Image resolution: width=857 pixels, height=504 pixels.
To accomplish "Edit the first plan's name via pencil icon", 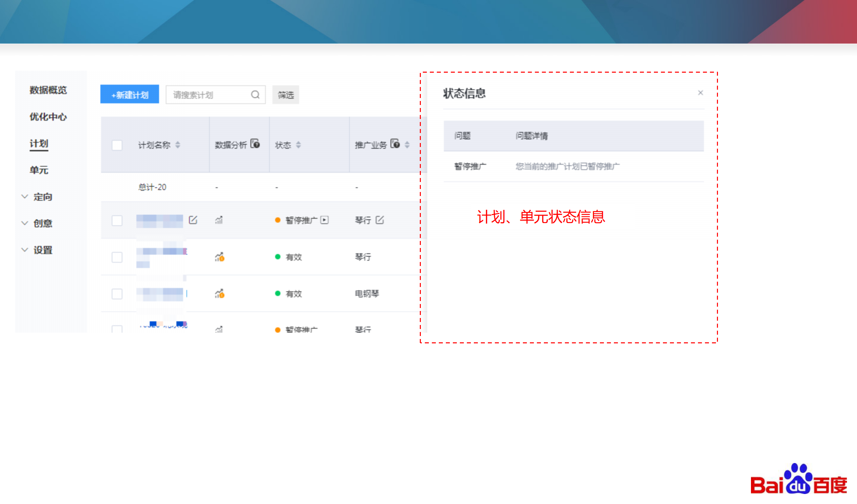I will (x=193, y=220).
